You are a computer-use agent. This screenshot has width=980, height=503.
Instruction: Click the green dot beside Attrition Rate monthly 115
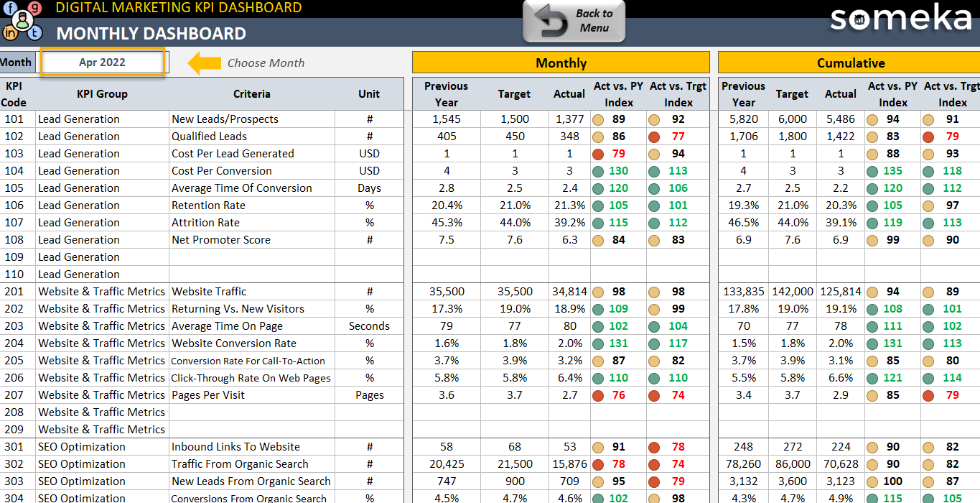tap(597, 223)
